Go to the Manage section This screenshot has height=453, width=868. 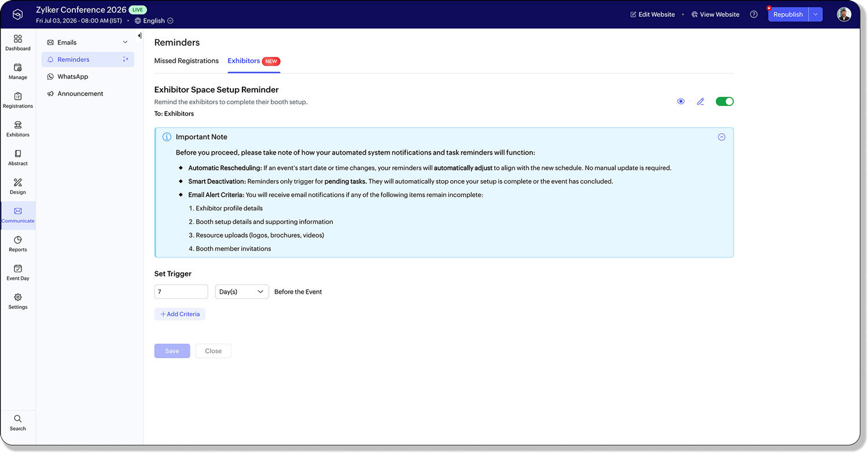pyautogui.click(x=18, y=72)
